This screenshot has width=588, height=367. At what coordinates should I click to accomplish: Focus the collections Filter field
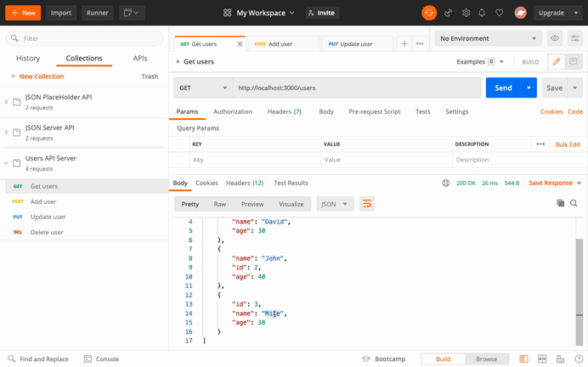84,38
